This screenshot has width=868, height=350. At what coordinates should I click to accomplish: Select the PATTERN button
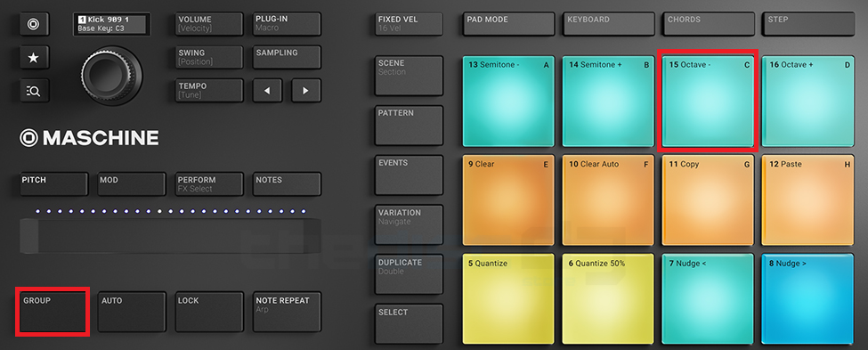coord(410,126)
